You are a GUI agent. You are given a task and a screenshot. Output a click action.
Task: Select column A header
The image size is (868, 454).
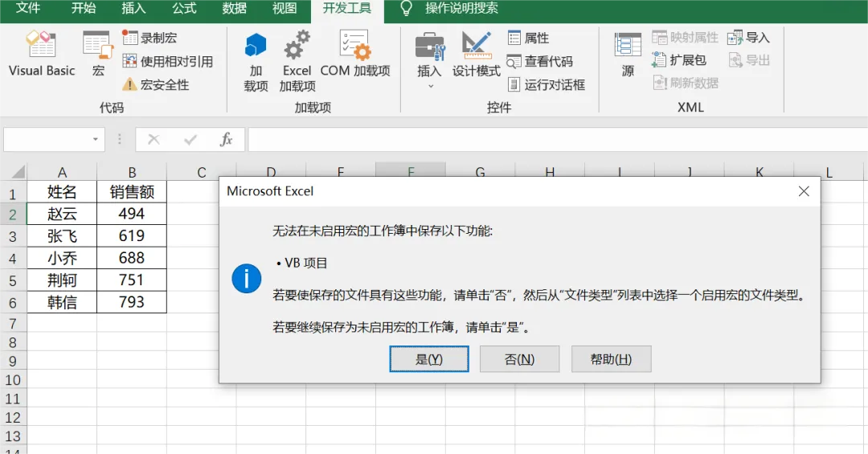pos(62,172)
